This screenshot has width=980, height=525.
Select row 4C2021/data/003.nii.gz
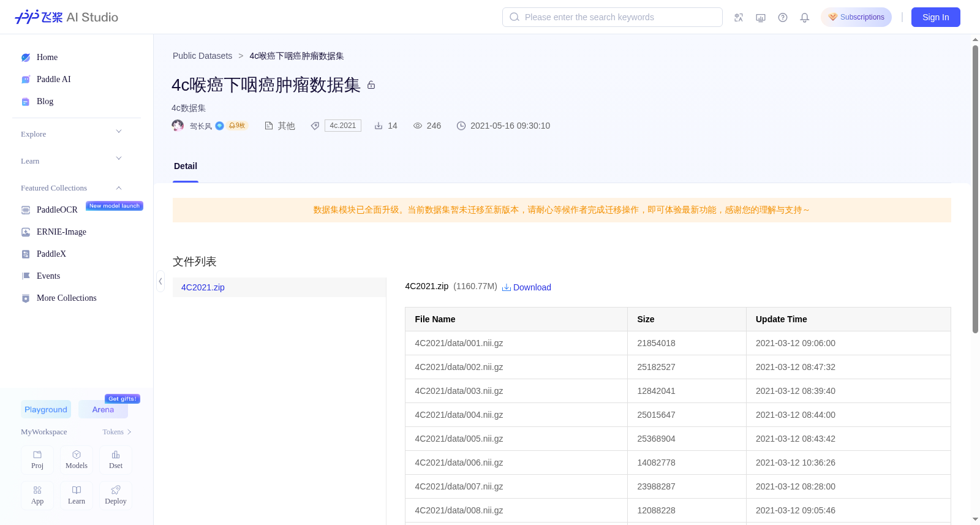(x=678, y=391)
